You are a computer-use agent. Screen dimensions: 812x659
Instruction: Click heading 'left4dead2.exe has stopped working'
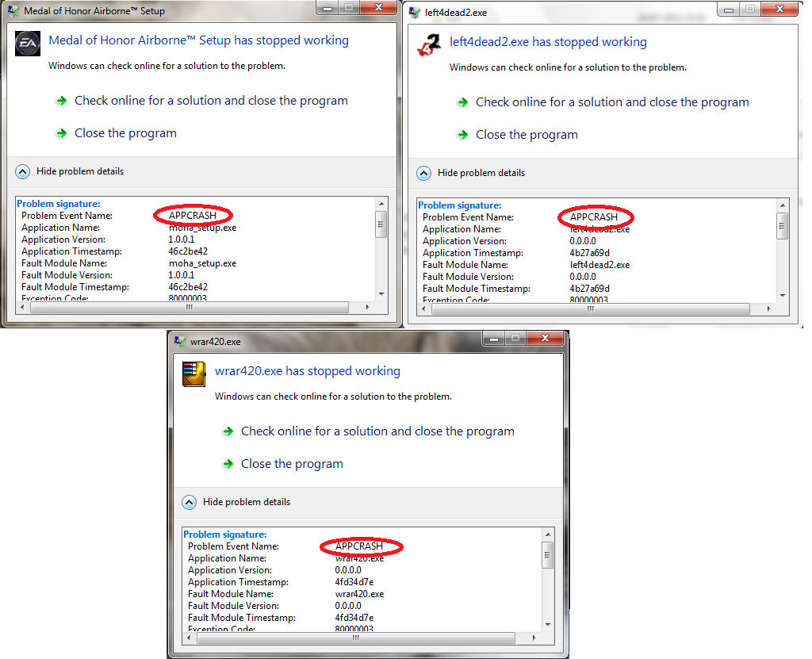(x=548, y=42)
